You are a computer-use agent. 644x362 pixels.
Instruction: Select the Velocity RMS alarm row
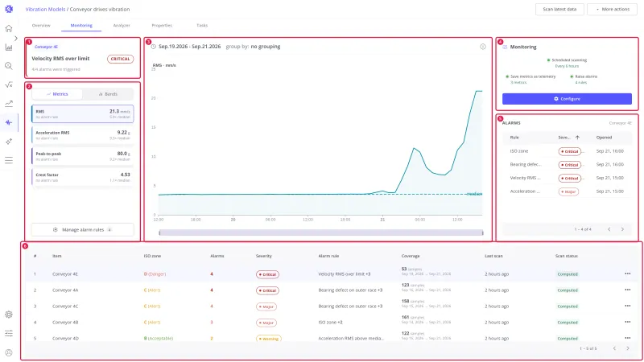coord(567,178)
